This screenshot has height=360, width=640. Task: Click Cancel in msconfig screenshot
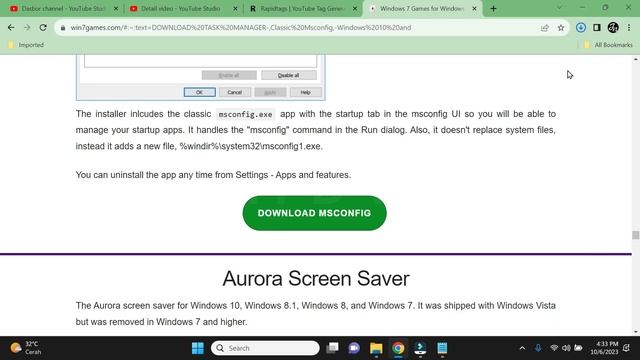[x=235, y=92]
